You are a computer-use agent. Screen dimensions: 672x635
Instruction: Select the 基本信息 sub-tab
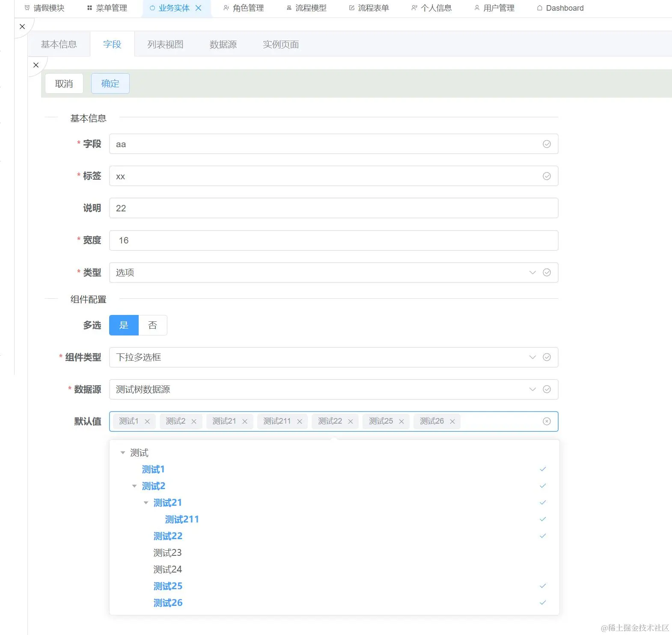(x=59, y=44)
